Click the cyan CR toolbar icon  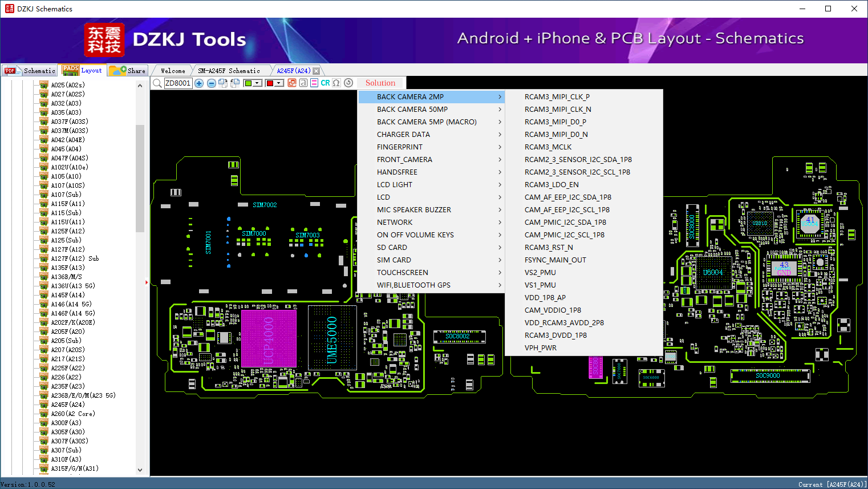(x=325, y=83)
